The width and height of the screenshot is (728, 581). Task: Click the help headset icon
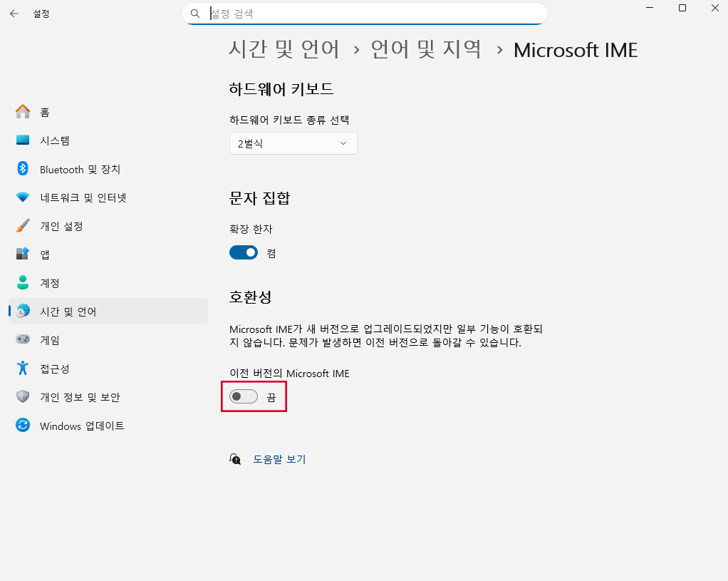click(235, 459)
